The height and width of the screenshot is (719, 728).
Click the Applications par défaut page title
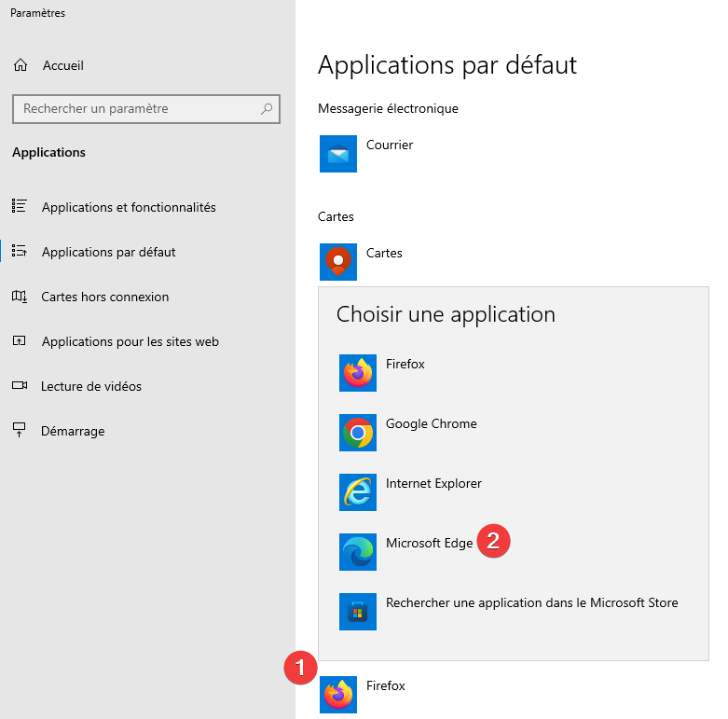(x=447, y=64)
